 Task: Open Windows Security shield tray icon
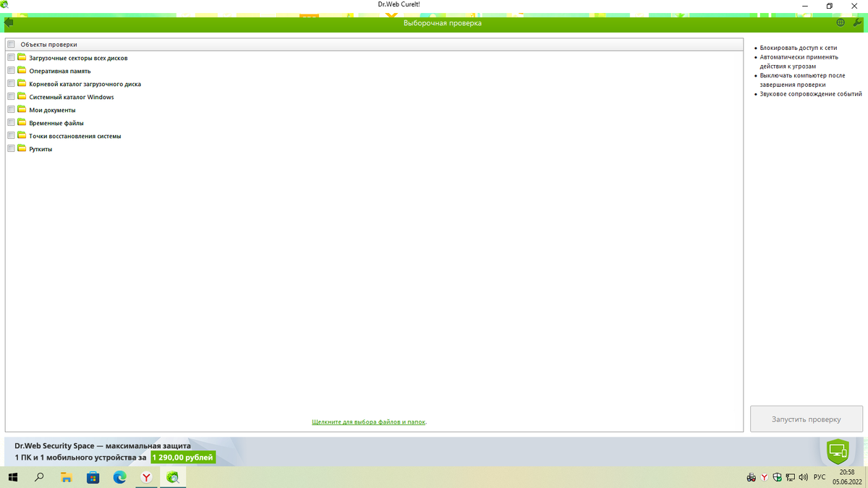777,477
